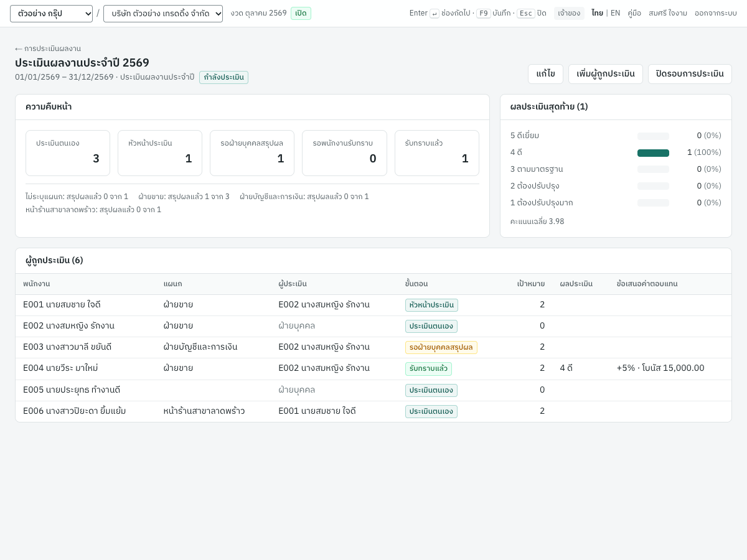The image size is (747, 560).
Task: Click the +5% · โบนัส 15,000.00 compensation proposal
Action: 660,368
